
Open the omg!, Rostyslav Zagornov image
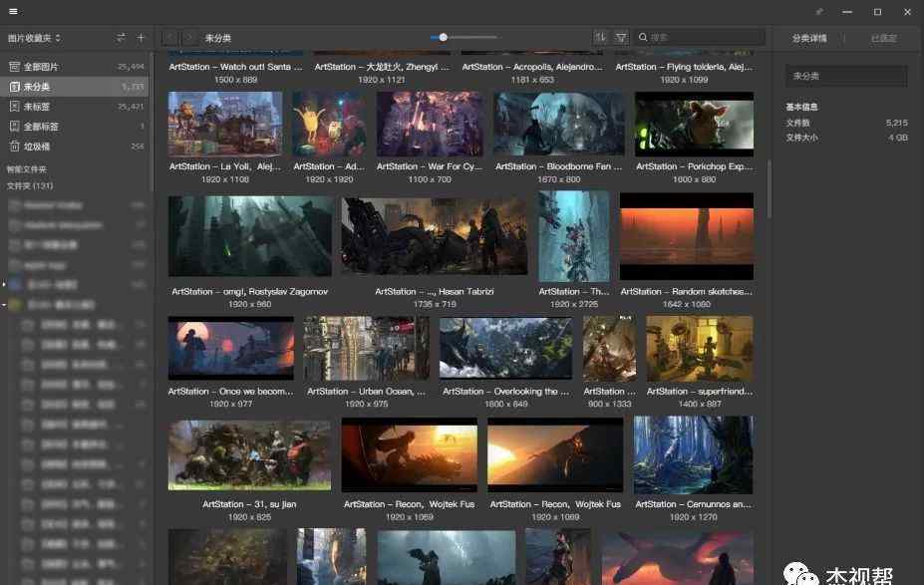point(250,236)
